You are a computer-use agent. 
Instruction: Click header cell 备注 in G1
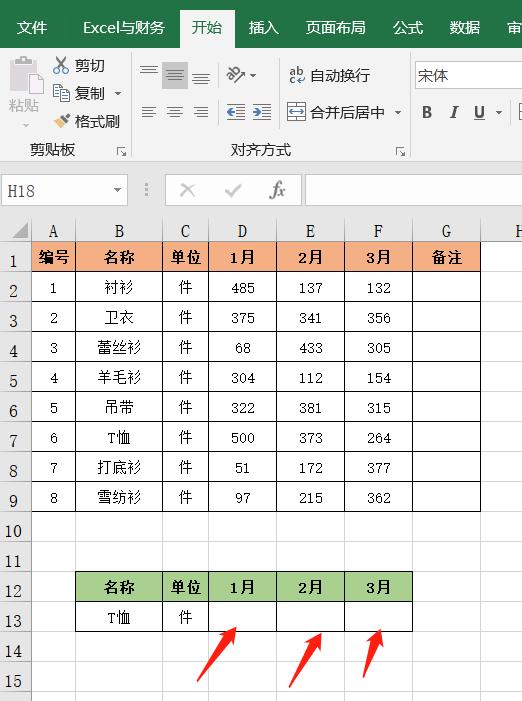(446, 257)
